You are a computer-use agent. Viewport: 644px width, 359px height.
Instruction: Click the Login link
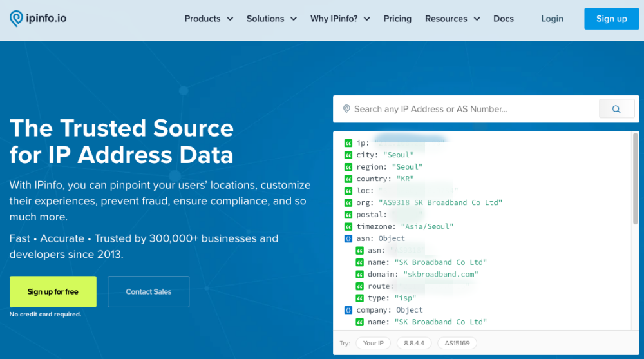tap(552, 19)
